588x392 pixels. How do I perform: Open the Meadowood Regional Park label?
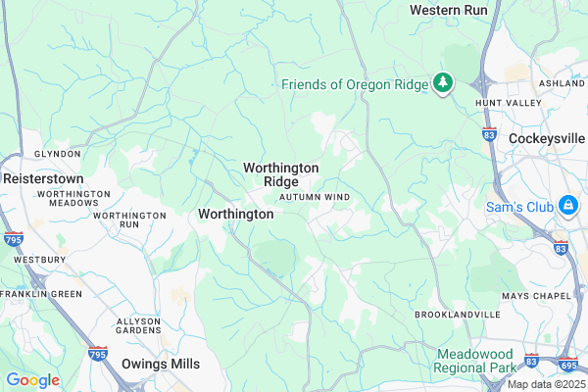(475, 361)
